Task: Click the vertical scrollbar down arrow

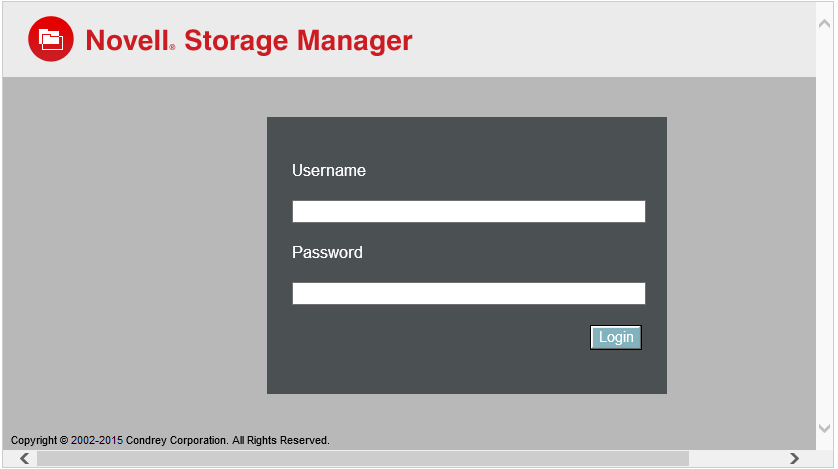Action: tap(825, 427)
